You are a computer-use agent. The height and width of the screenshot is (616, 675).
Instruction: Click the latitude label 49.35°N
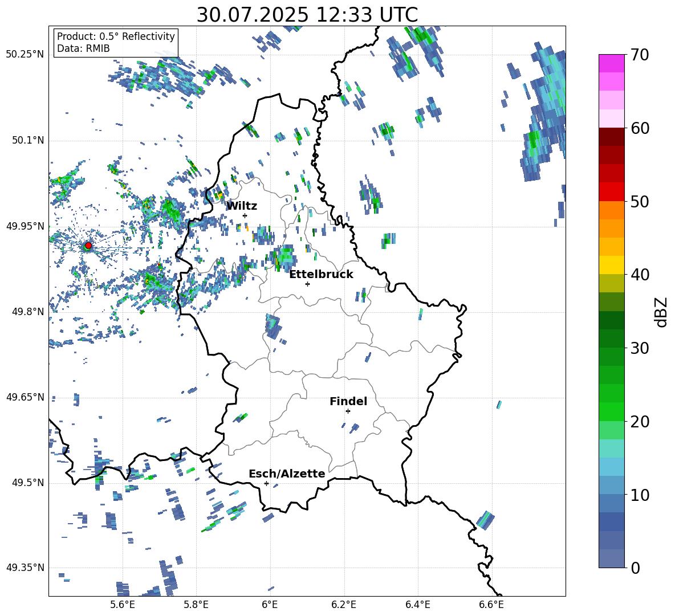coord(25,568)
